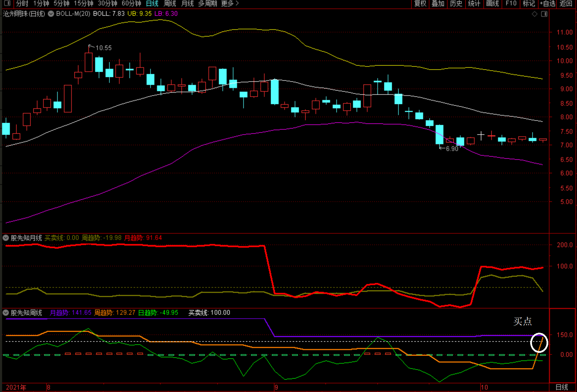
Task: Open the 更多 periods expander
Action: pyautogui.click(x=230, y=3)
